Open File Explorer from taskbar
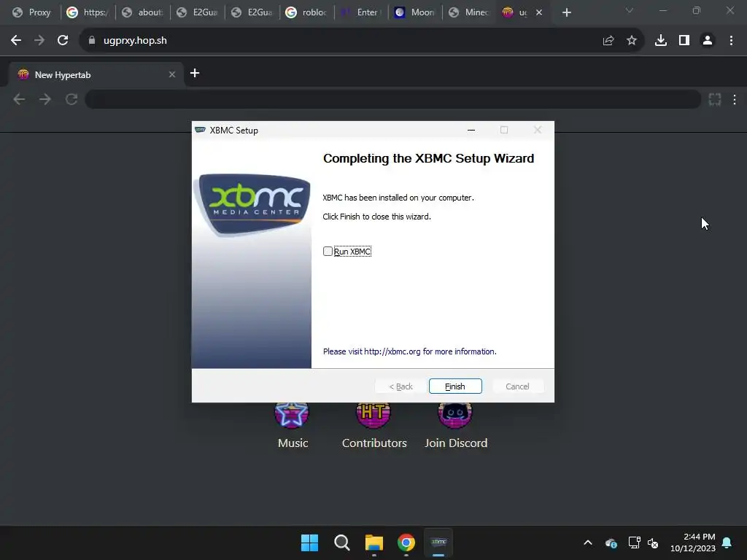Viewport: 747px width, 560px height. (x=374, y=542)
